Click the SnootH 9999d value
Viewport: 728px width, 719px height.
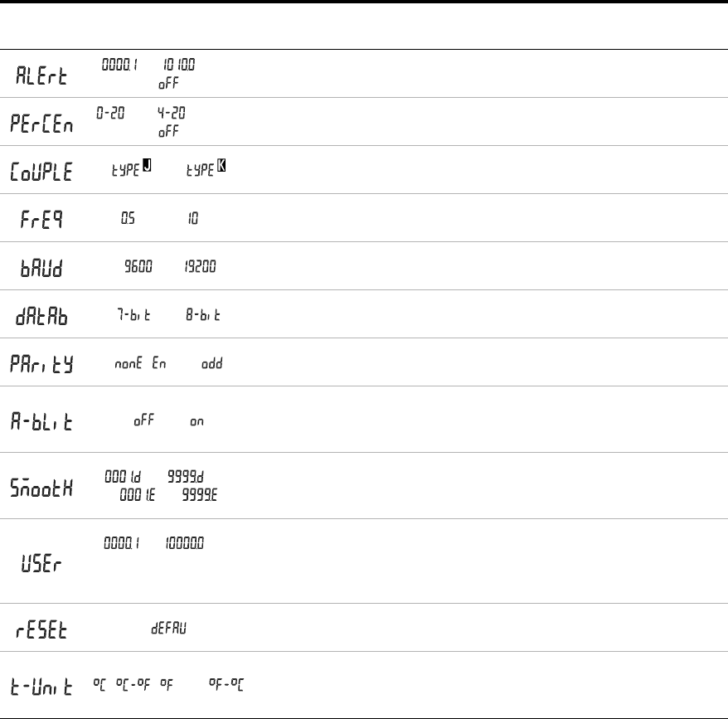(x=186, y=477)
